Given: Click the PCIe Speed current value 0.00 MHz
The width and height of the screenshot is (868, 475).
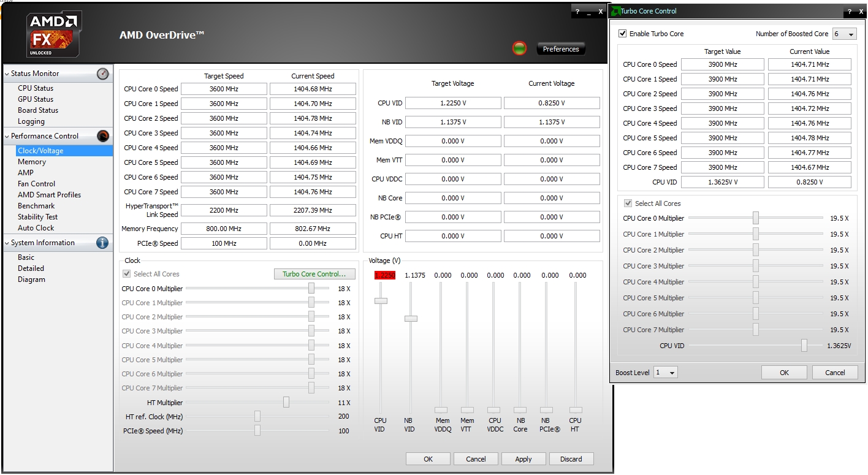Looking at the screenshot, I should (313, 243).
